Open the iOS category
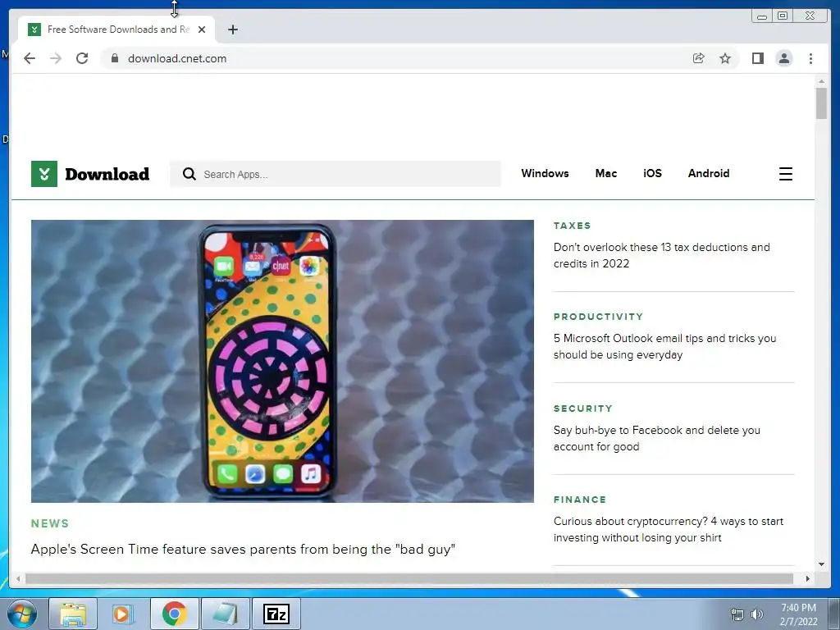 [x=652, y=173]
